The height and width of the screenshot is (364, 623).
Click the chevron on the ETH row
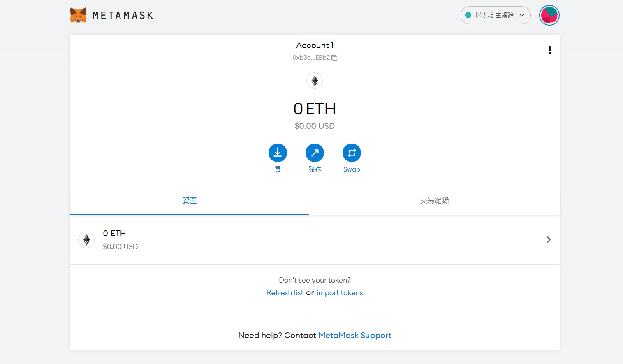(549, 240)
